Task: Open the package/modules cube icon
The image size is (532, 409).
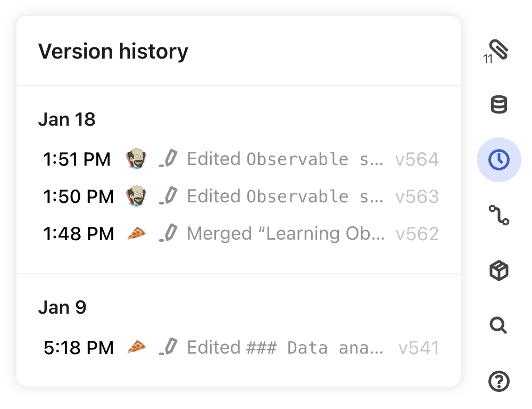Action: click(x=498, y=269)
